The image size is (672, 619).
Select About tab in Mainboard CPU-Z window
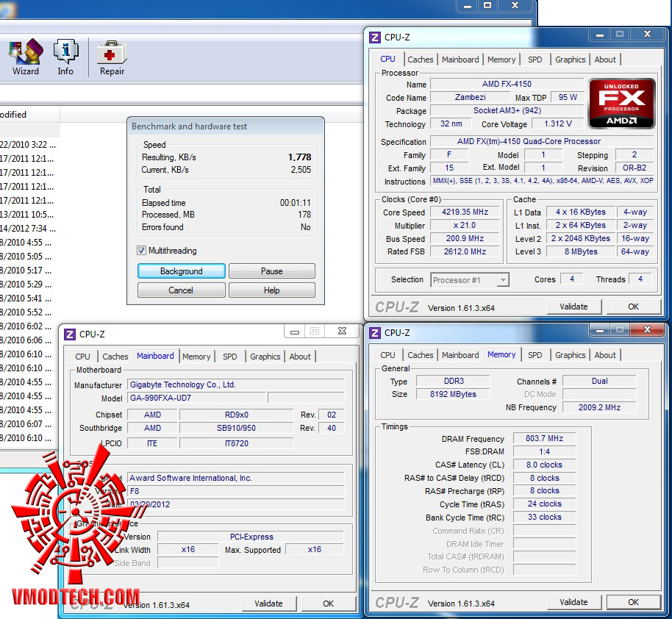coord(299,357)
